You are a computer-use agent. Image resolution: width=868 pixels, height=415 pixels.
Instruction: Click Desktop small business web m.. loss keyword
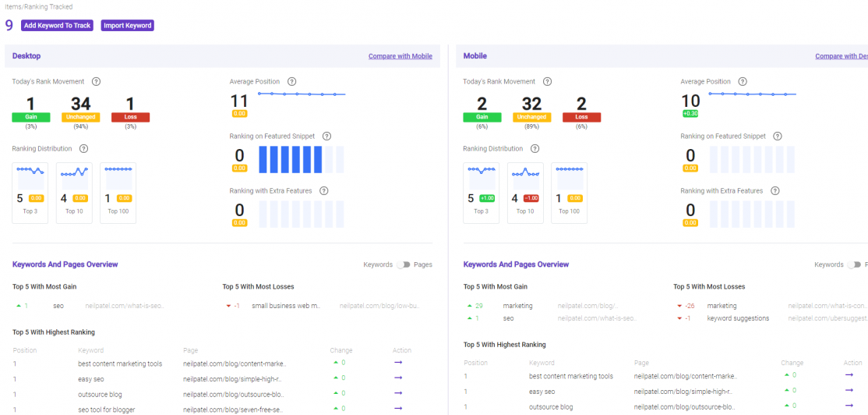click(286, 305)
